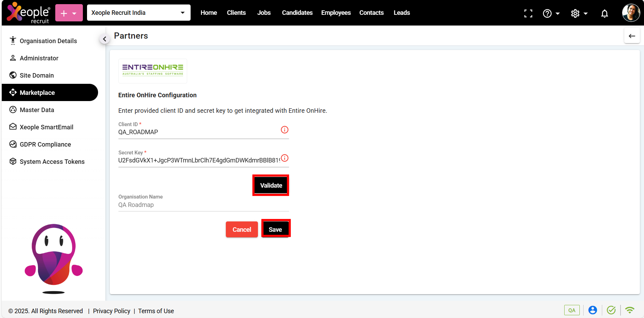Click the blue user status icon
Screen dimensions: 644x318
tap(593, 310)
